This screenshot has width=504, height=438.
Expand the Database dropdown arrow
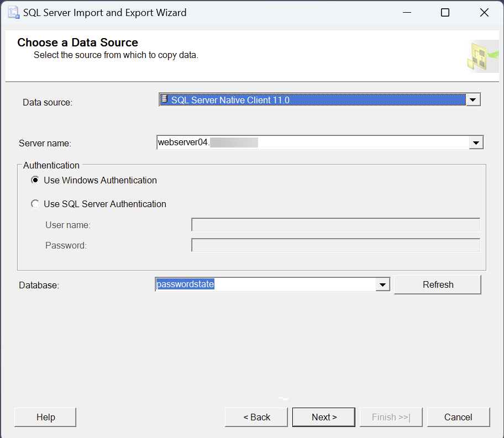click(382, 284)
